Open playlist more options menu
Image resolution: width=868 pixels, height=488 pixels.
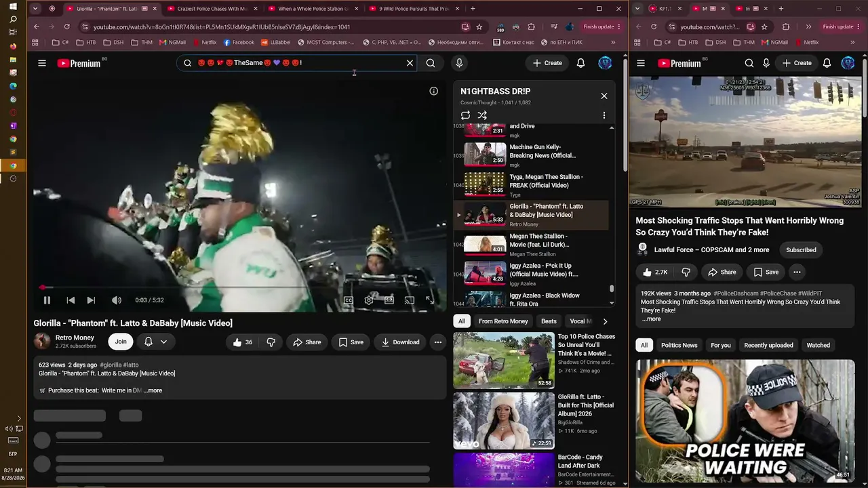(x=604, y=115)
